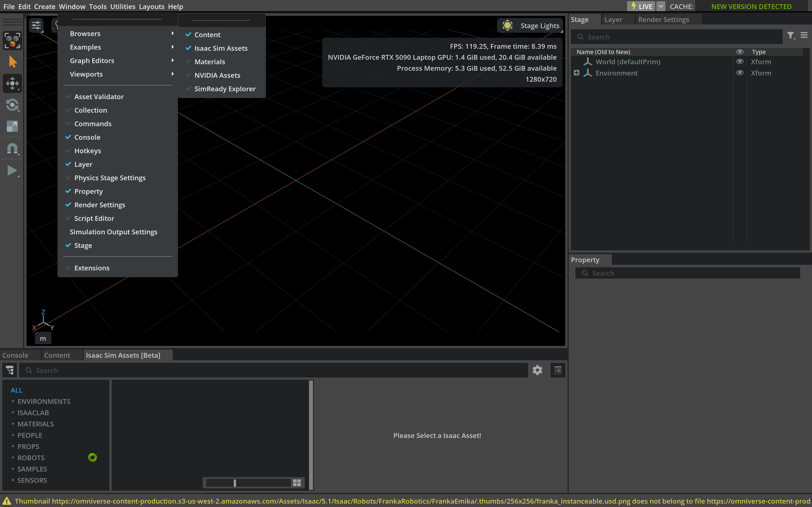
Task: Activate the Rotate tool in left toolbar
Action: (x=12, y=105)
